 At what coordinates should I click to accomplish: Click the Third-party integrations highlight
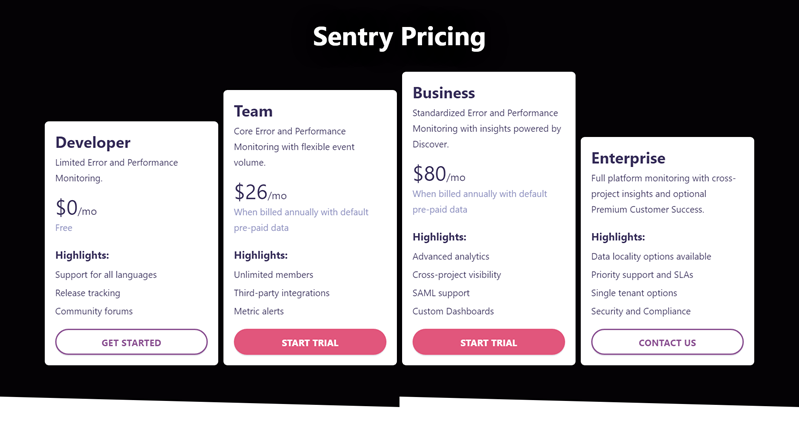(x=282, y=293)
